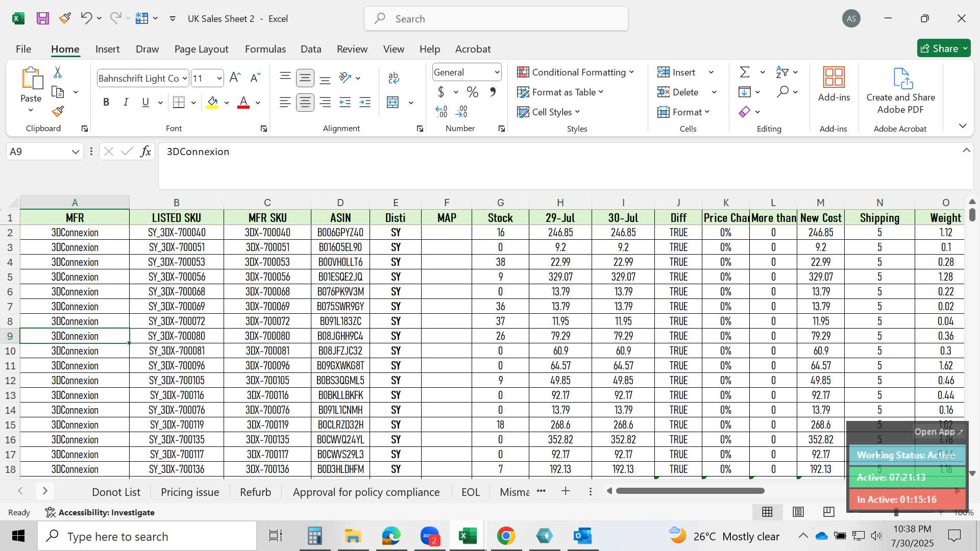Click the Undo arrow icon
The width and height of the screenshot is (980, 551).
tap(86, 18)
